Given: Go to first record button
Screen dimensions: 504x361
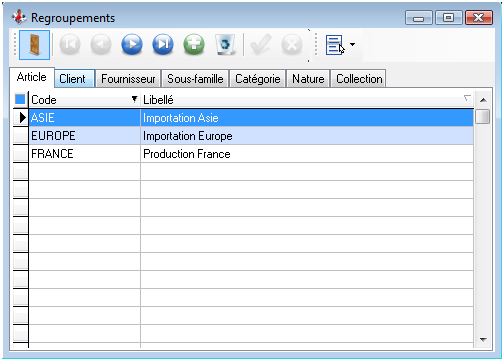Looking at the screenshot, I should pyautogui.click(x=70, y=44).
